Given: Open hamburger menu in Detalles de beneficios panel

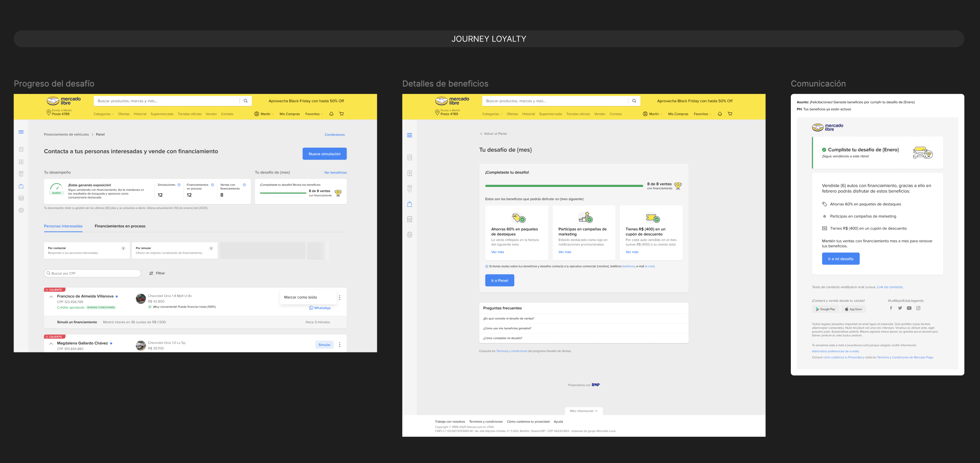Looking at the screenshot, I should [410, 135].
